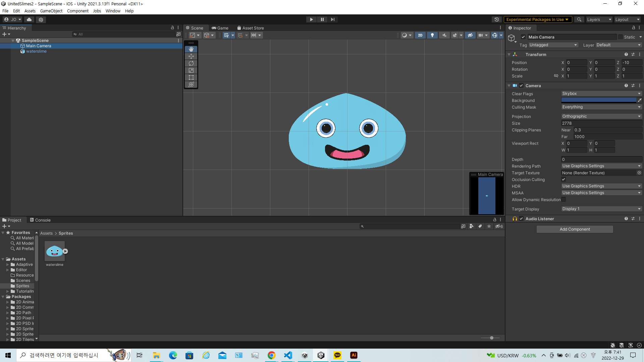644x362 pixels.
Task: Click the Add Component button
Action: (x=575, y=229)
